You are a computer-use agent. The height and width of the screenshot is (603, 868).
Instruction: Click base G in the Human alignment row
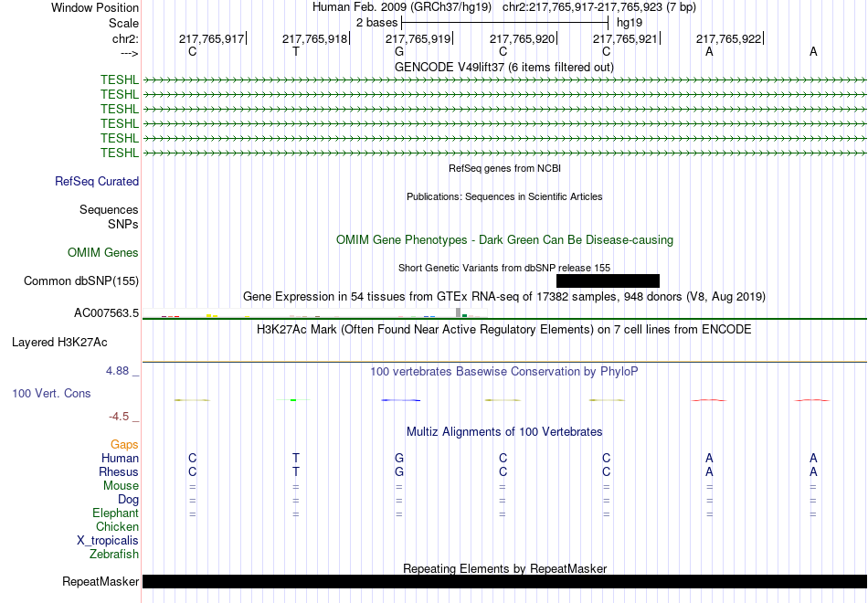point(399,458)
